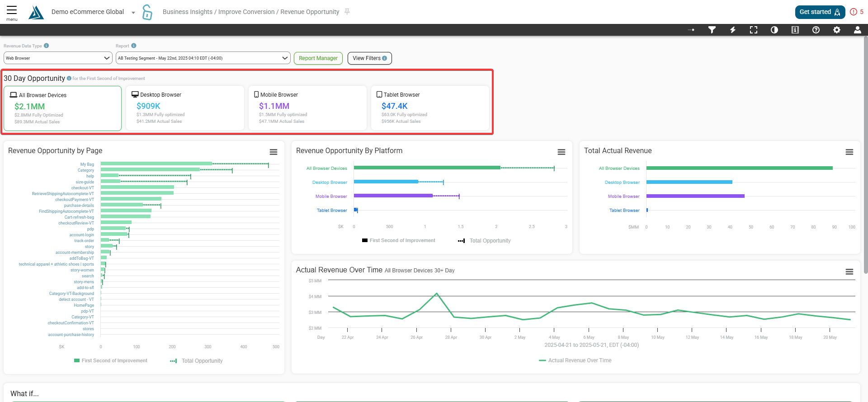Click the Report Manager button
The width and height of the screenshot is (868, 402).
(318, 58)
